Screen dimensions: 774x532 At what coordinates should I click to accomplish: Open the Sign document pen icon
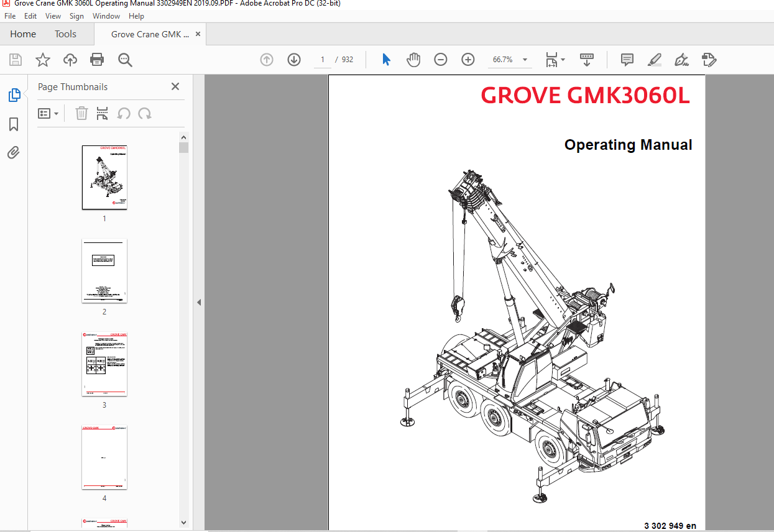point(681,60)
